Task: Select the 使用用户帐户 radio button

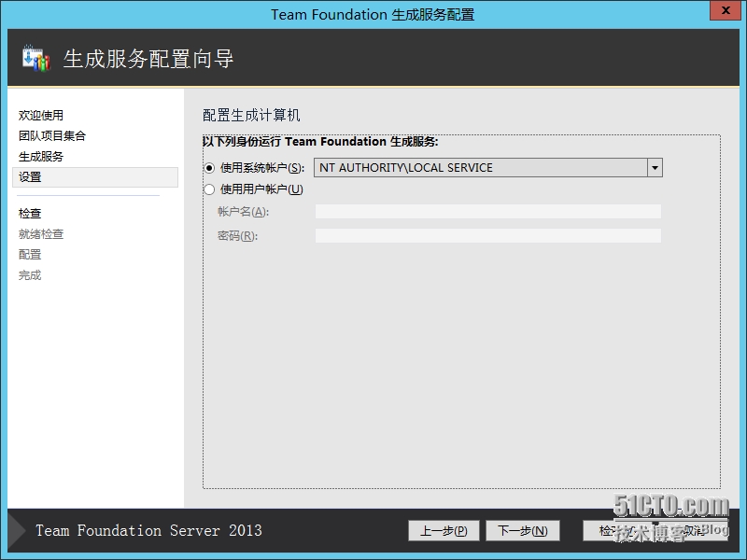Action: pyautogui.click(x=209, y=189)
